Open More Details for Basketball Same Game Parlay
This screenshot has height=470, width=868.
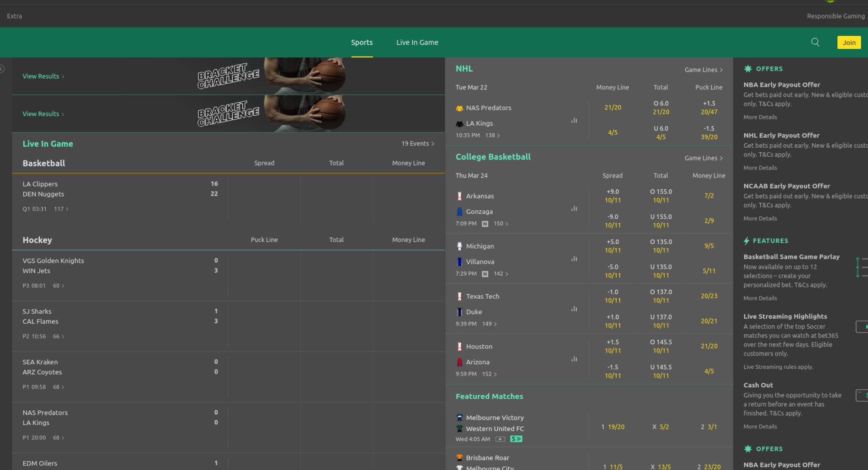[760, 298]
